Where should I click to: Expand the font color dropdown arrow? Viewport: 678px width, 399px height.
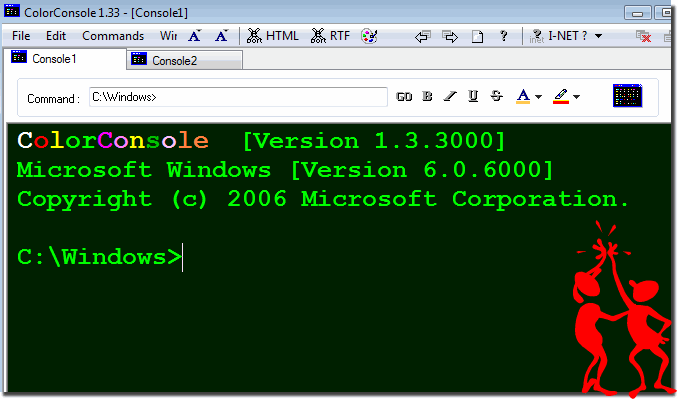point(538,97)
